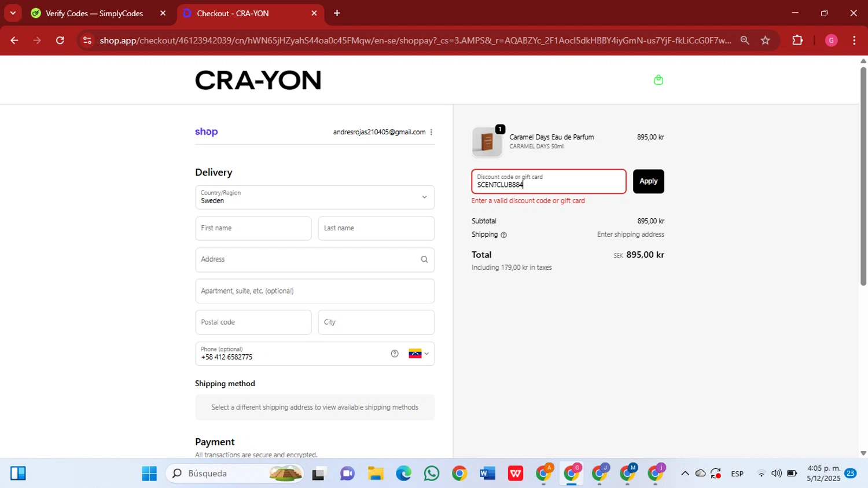Click 'Enter a valid discount code' error text
The width and height of the screenshot is (868, 488).
[x=528, y=201]
